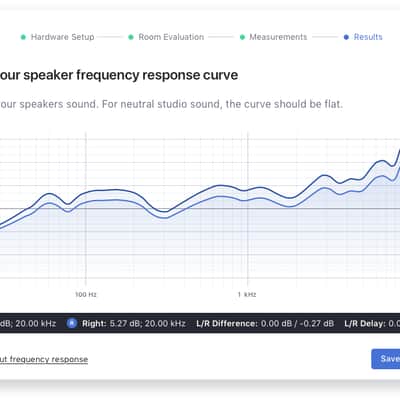400x400 pixels.
Task: Click the blue R channel badge
Action: pyautogui.click(x=72, y=323)
